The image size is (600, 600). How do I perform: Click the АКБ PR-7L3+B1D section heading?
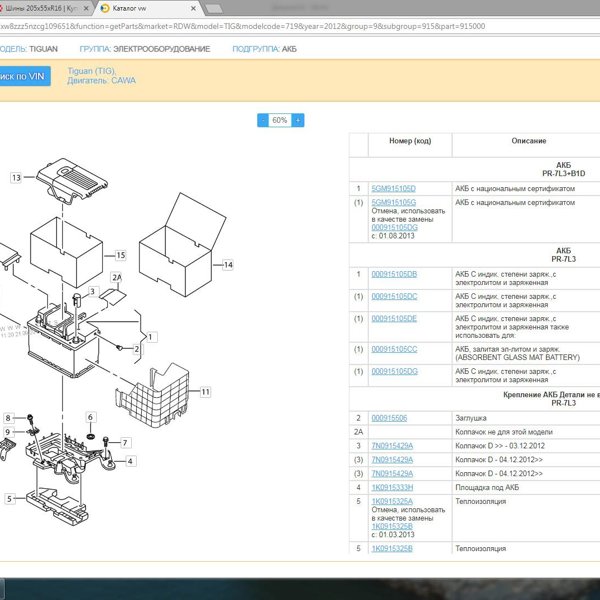[563, 169]
